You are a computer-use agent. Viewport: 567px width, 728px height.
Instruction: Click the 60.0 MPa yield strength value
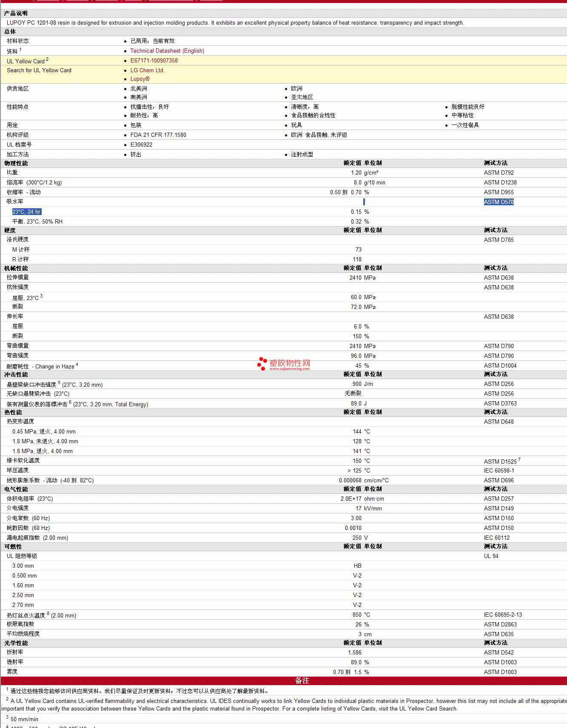coord(363,297)
